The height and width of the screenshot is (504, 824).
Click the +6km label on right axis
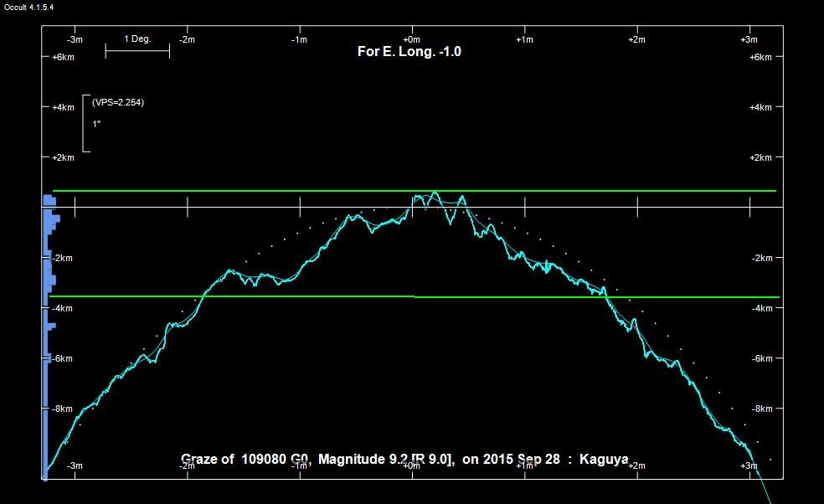[760, 57]
